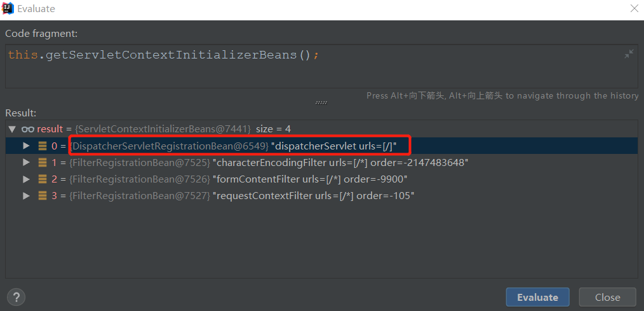Collapse the result root node
The image size is (644, 311).
tap(12, 129)
